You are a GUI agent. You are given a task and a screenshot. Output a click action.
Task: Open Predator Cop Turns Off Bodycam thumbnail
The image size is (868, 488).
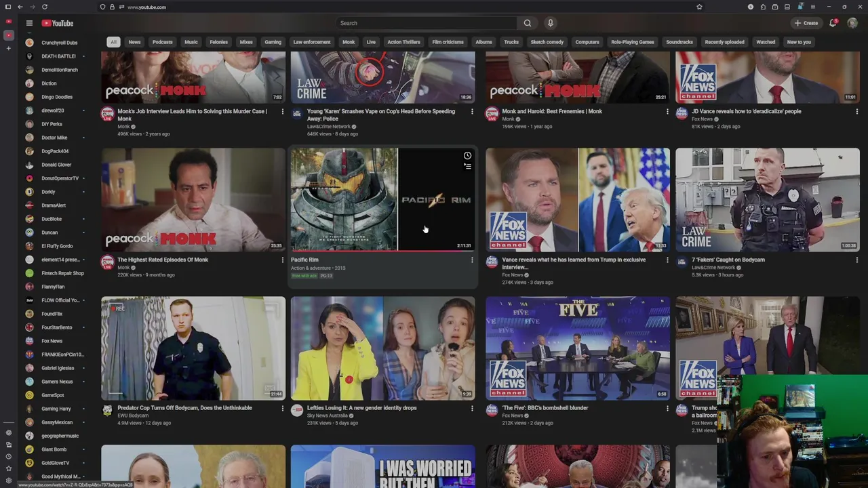pyautogui.click(x=193, y=348)
